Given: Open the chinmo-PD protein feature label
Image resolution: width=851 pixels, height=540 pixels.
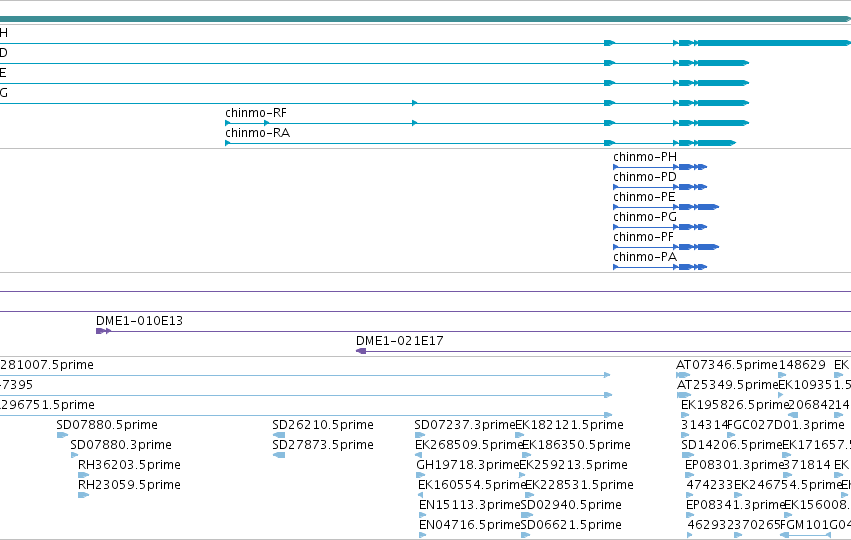Looking at the screenshot, I should [x=645, y=177].
